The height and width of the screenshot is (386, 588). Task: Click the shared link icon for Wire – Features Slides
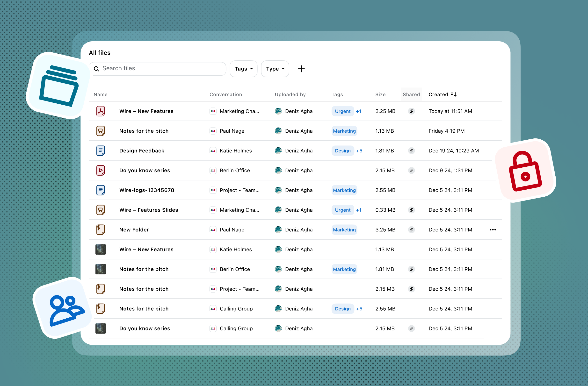[411, 210]
